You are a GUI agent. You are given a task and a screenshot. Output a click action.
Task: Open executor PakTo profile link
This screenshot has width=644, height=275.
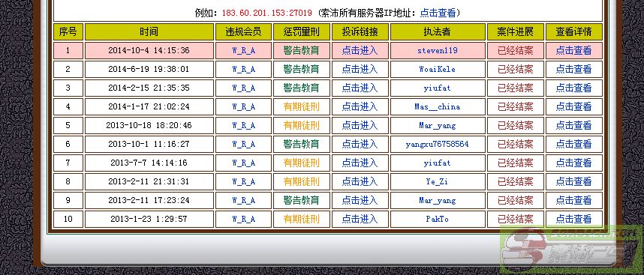click(x=438, y=220)
